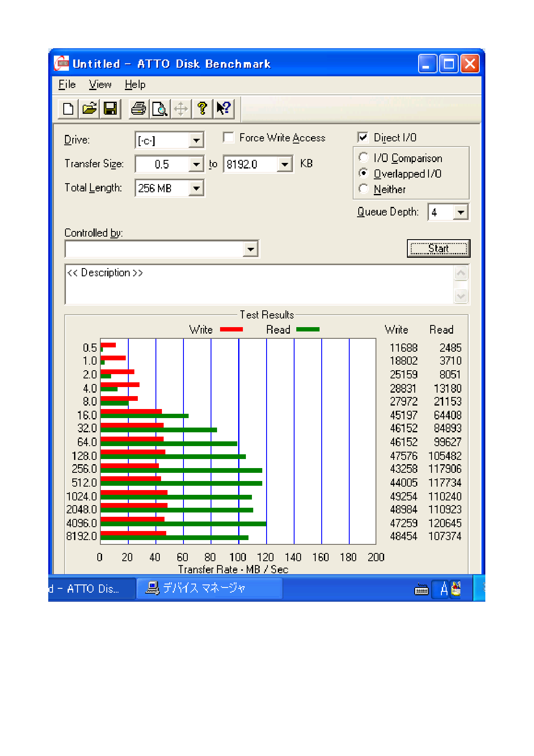This screenshot has height=756, width=534.
Task: Open the Help menu
Action: tap(135, 84)
